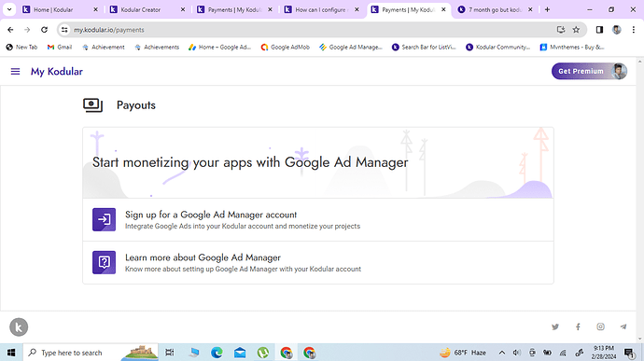The width and height of the screenshot is (644, 361).
Task: Open Home - Google Ads bookmark
Action: [x=219, y=48]
